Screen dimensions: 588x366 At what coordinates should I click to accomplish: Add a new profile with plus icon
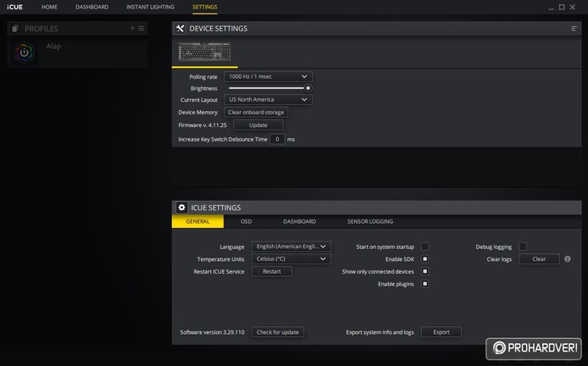click(132, 28)
